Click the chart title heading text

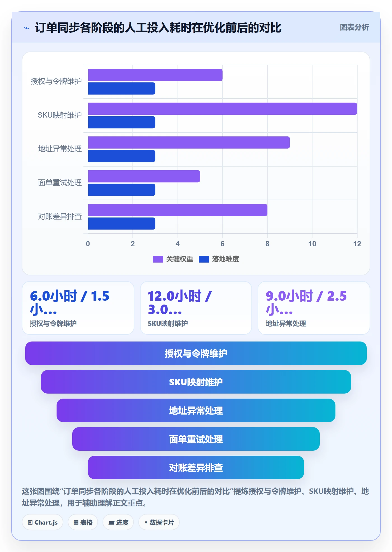[x=158, y=28]
